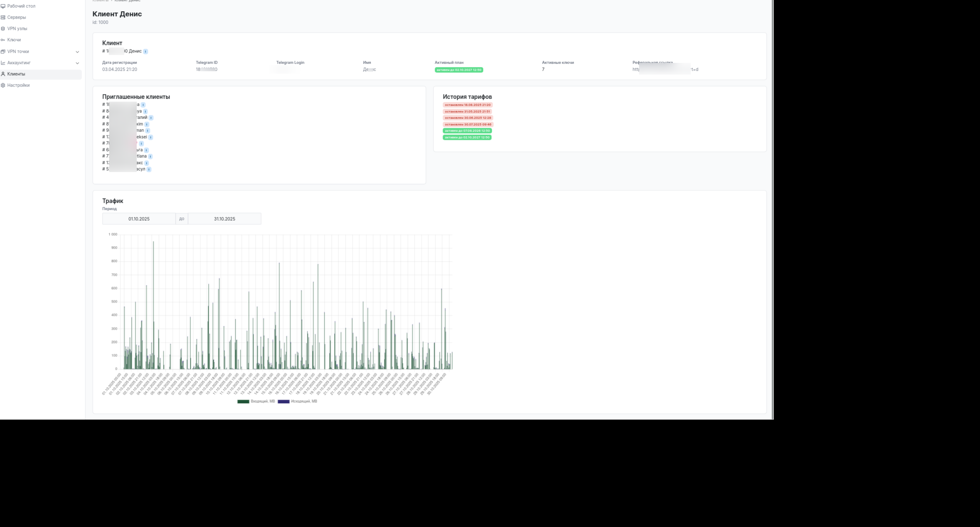980x527 pixels.
Task: Click stopped tariff badge 18.08.2025 21:20
Action: tap(467, 105)
